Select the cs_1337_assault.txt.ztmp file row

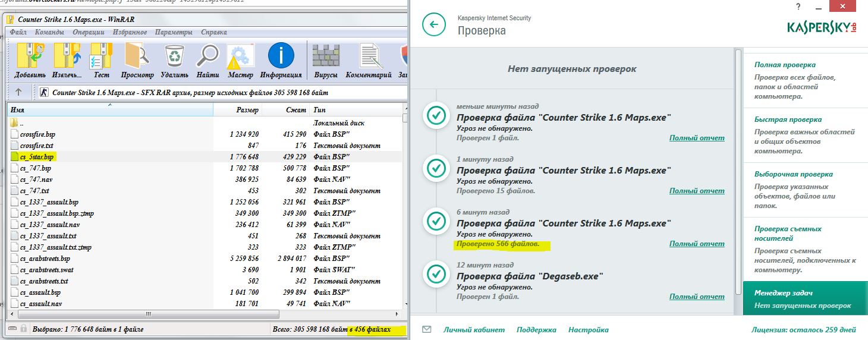click(x=205, y=247)
